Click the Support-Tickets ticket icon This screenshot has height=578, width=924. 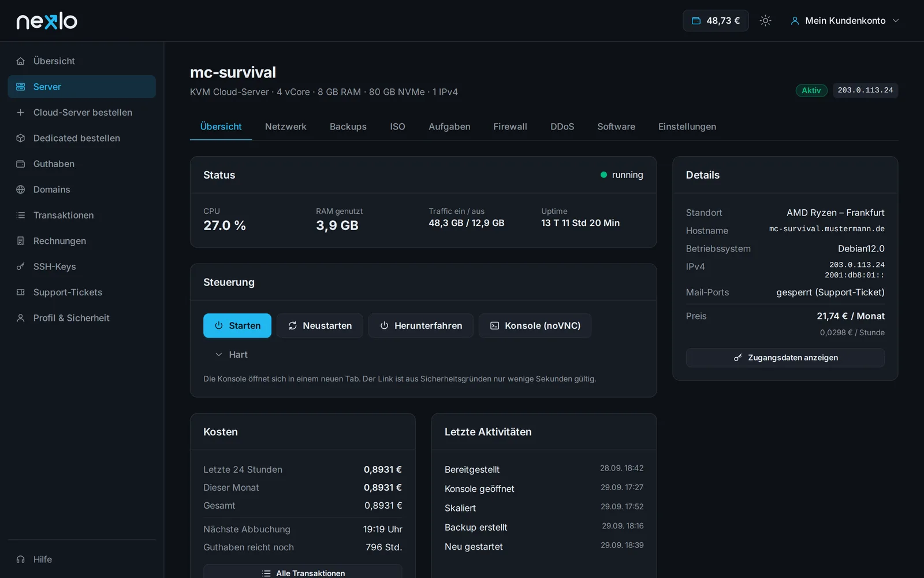21,292
